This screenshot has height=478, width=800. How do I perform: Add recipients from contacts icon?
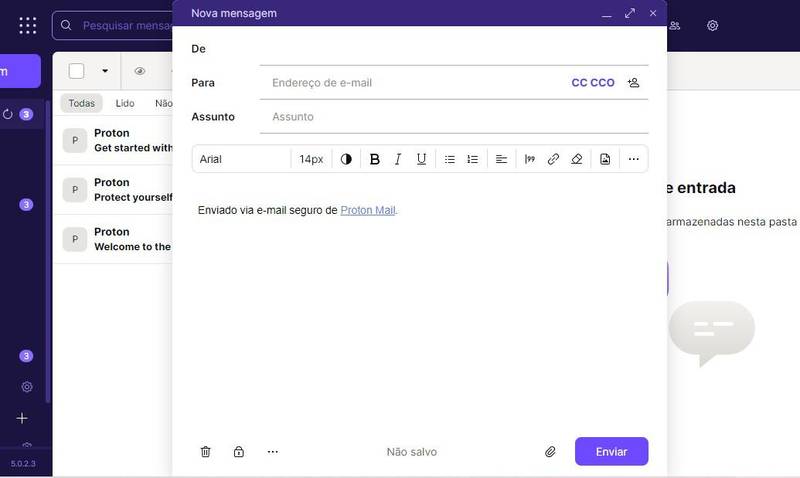pos(634,83)
